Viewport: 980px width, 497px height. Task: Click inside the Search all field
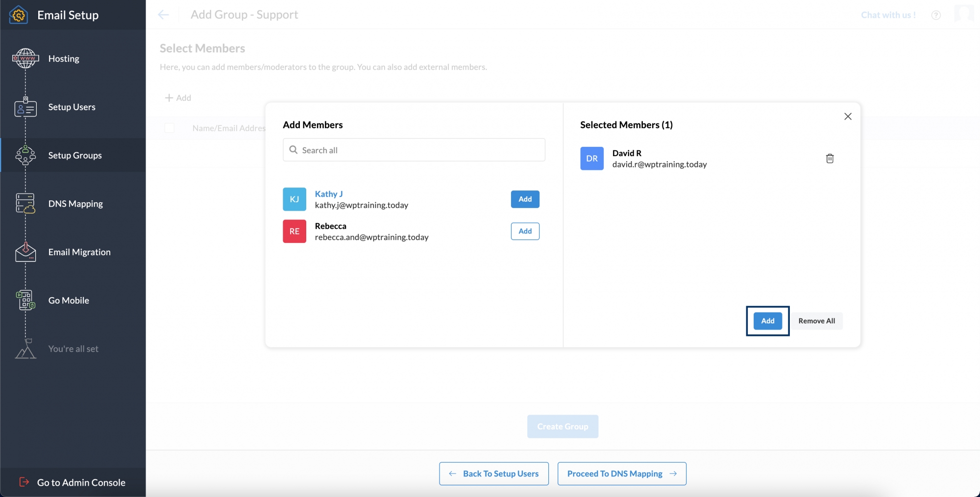414,150
